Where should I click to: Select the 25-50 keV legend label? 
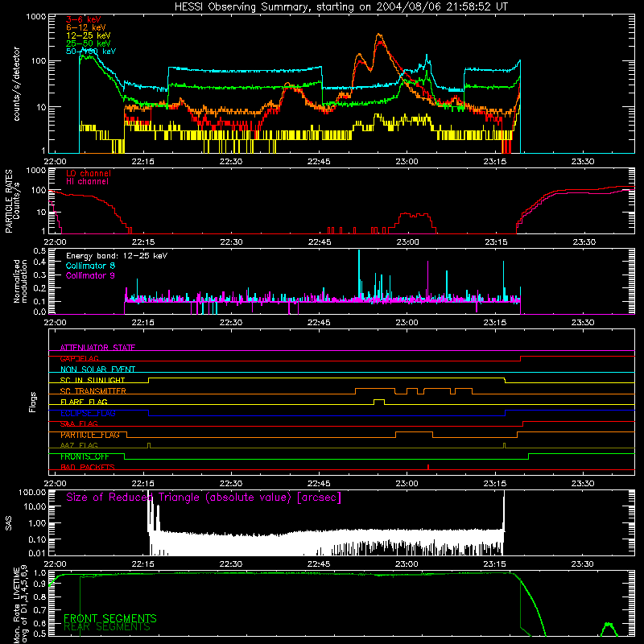(x=88, y=43)
